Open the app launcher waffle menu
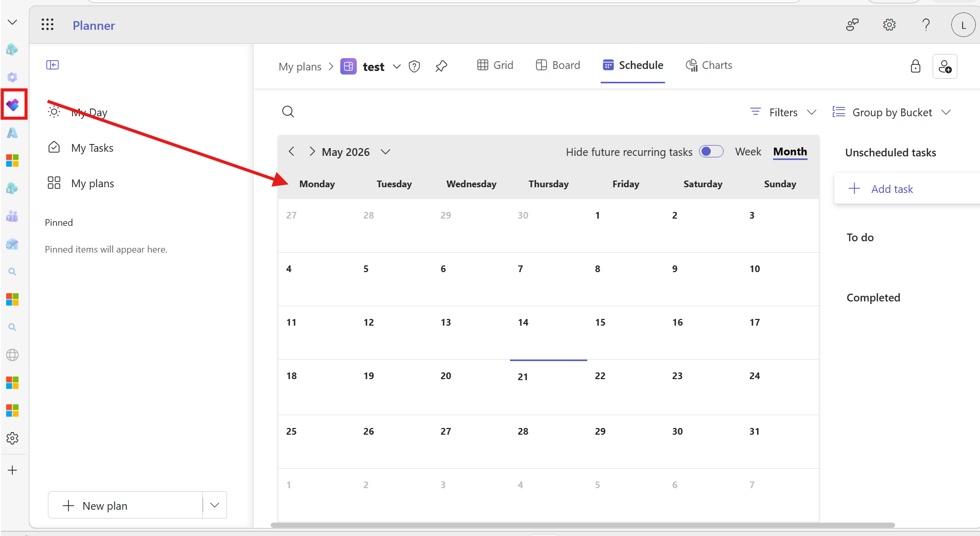The width and height of the screenshot is (980, 536). pos(47,25)
